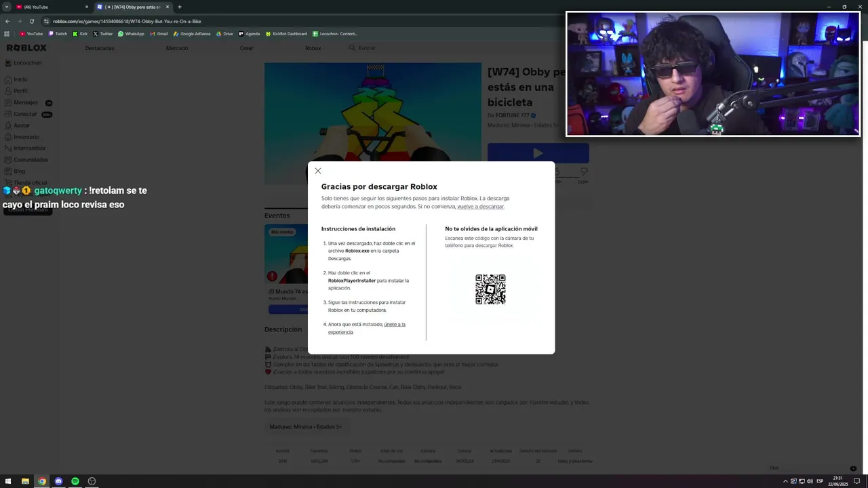This screenshot has height=488, width=868.
Task: Open the Mercado menu item
Action: click(x=177, y=48)
